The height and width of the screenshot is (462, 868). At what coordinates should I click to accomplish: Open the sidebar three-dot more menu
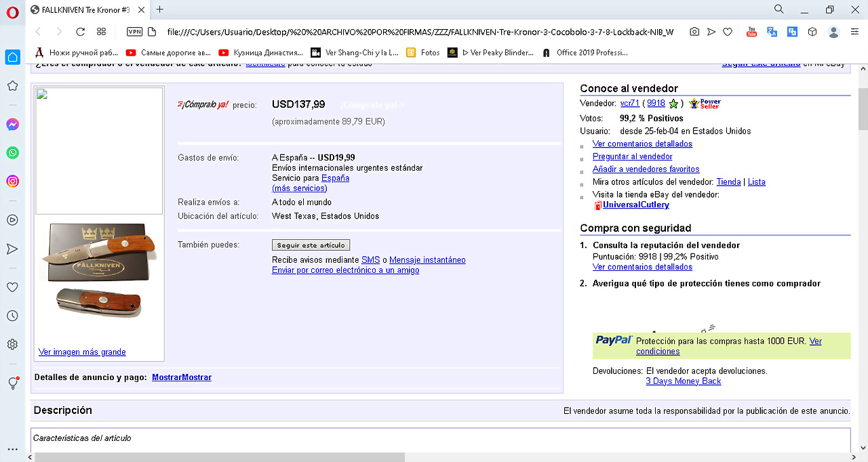[12, 448]
